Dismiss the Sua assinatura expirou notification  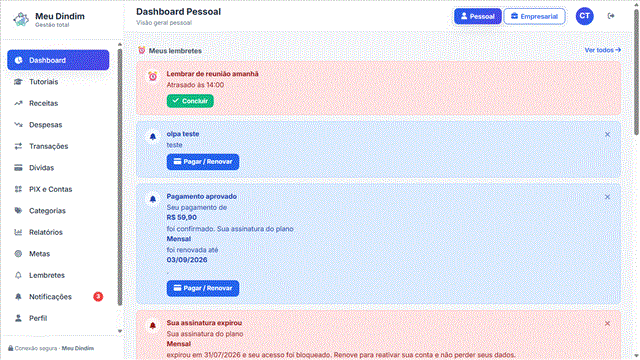click(x=607, y=323)
